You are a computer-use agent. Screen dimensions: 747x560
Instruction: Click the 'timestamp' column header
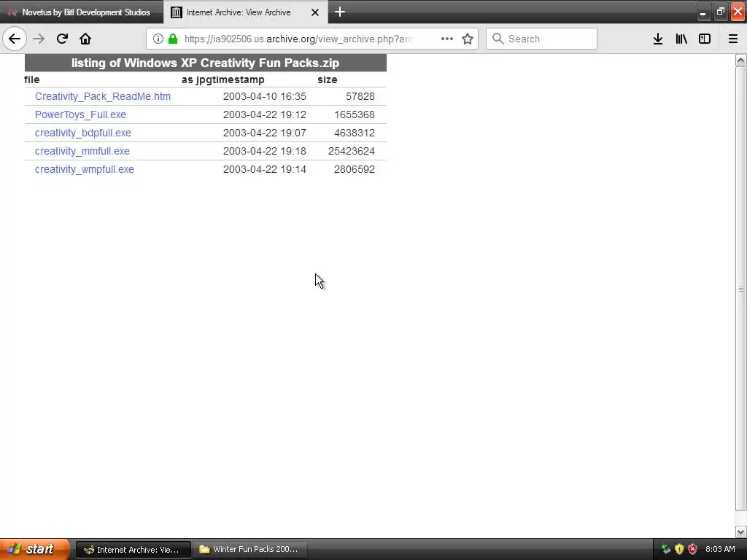(236, 79)
